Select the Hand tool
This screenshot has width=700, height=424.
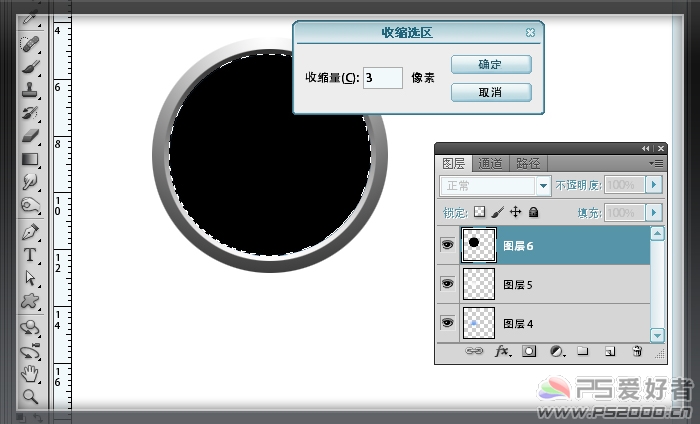point(30,374)
